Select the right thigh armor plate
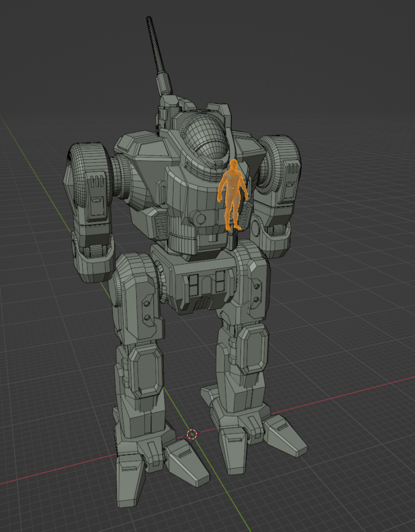415x532 pixels. pos(253,291)
